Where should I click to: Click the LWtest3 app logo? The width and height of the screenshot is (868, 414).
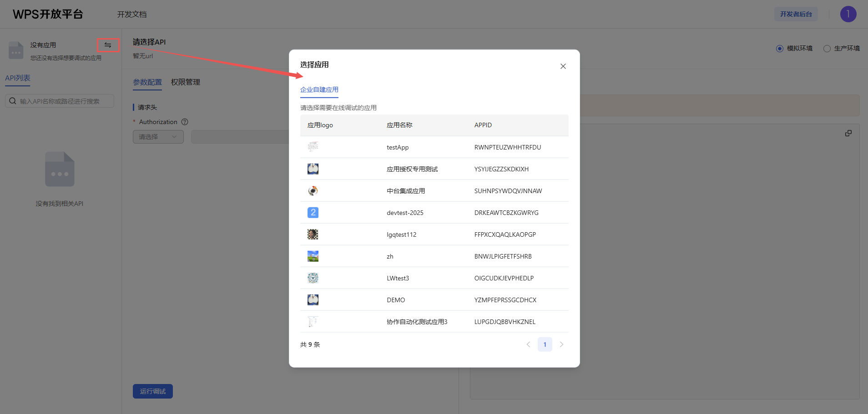pyautogui.click(x=313, y=278)
